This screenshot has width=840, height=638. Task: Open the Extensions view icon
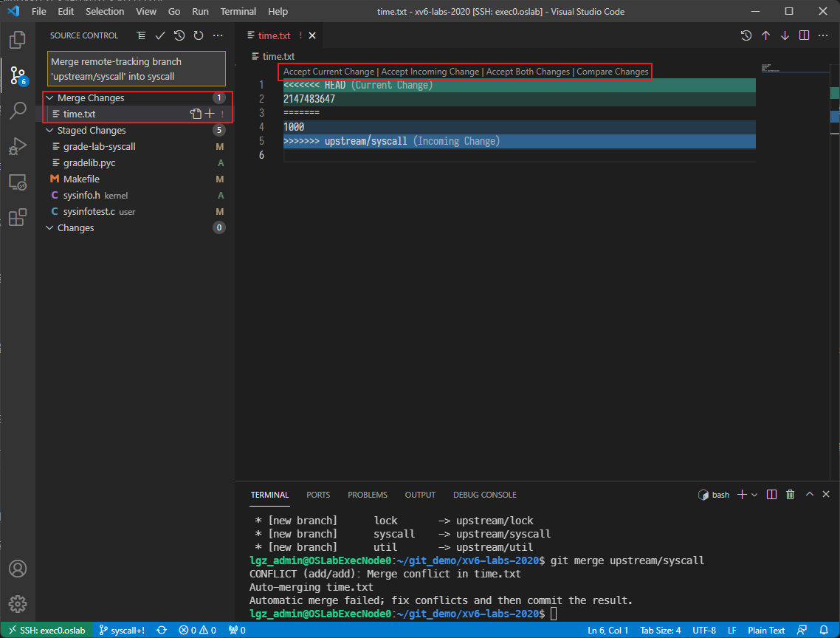18,217
